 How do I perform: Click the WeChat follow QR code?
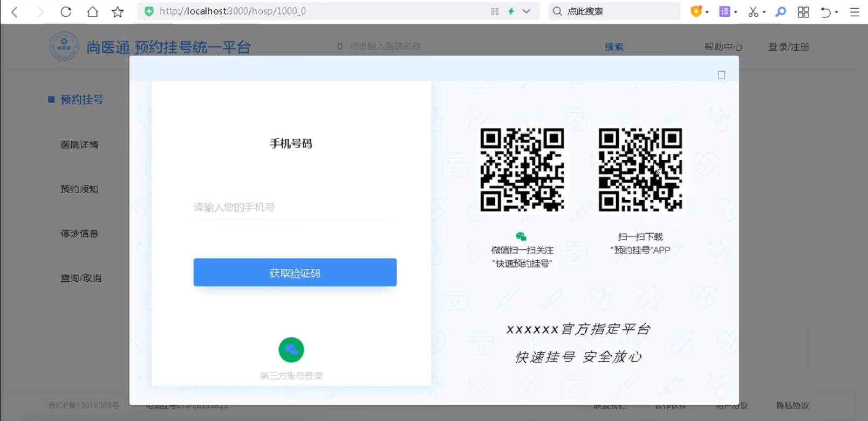pyautogui.click(x=522, y=170)
